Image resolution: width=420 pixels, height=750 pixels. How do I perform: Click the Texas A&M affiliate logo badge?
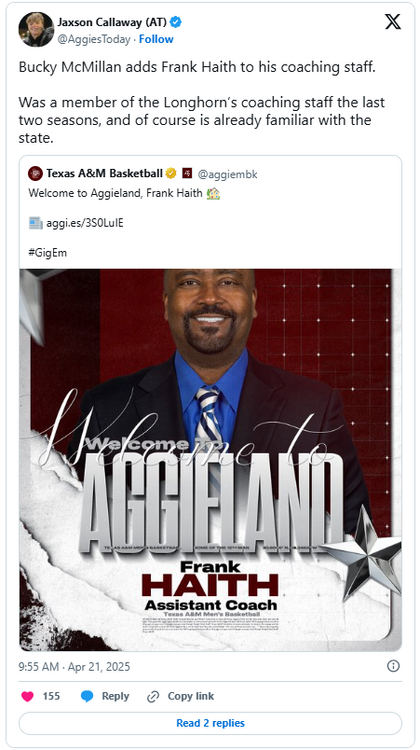187,173
